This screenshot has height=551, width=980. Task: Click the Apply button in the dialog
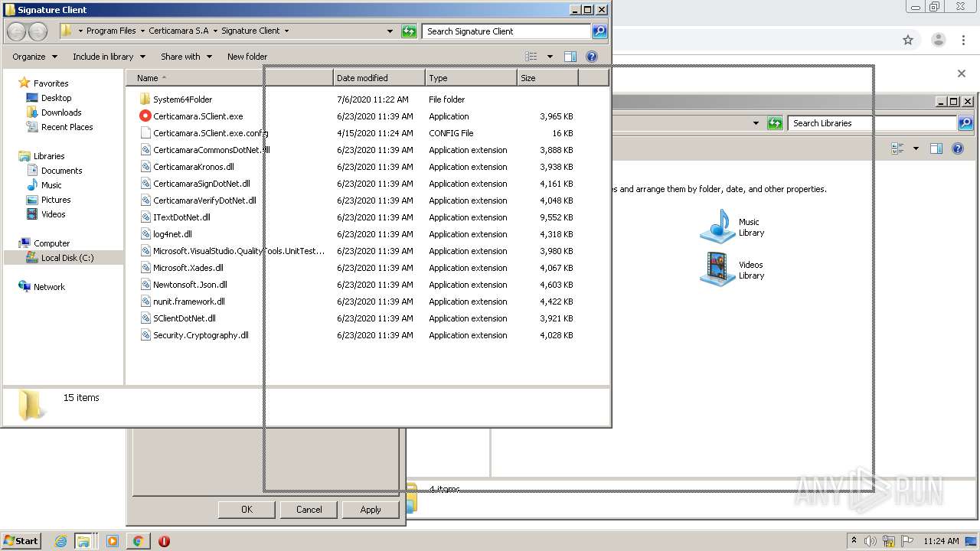(371, 510)
